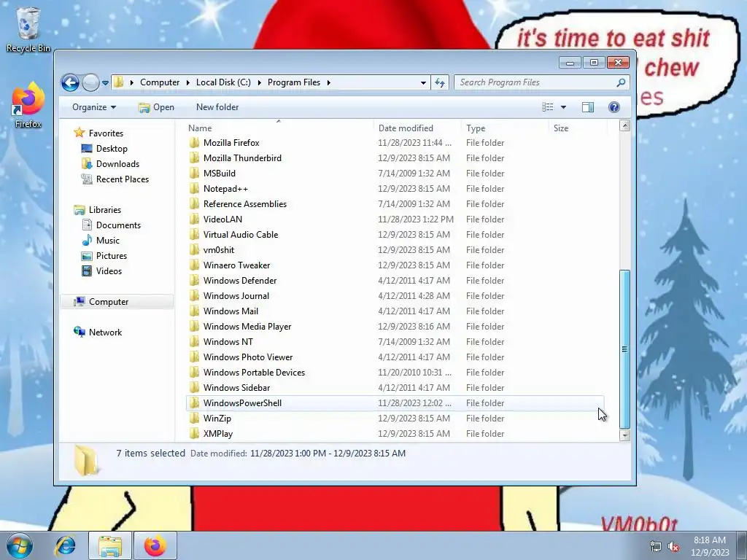Select the Reference Assemblies folder
The width and height of the screenshot is (747, 560).
[x=245, y=204]
